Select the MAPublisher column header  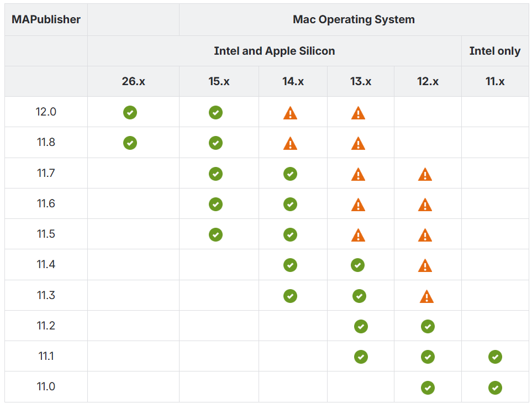[x=46, y=19]
